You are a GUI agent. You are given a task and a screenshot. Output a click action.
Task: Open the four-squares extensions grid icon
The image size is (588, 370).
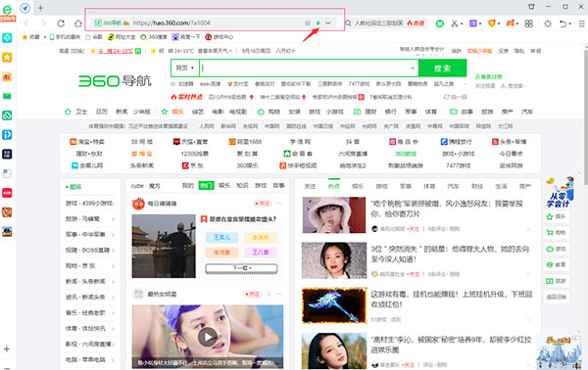[x=529, y=23]
